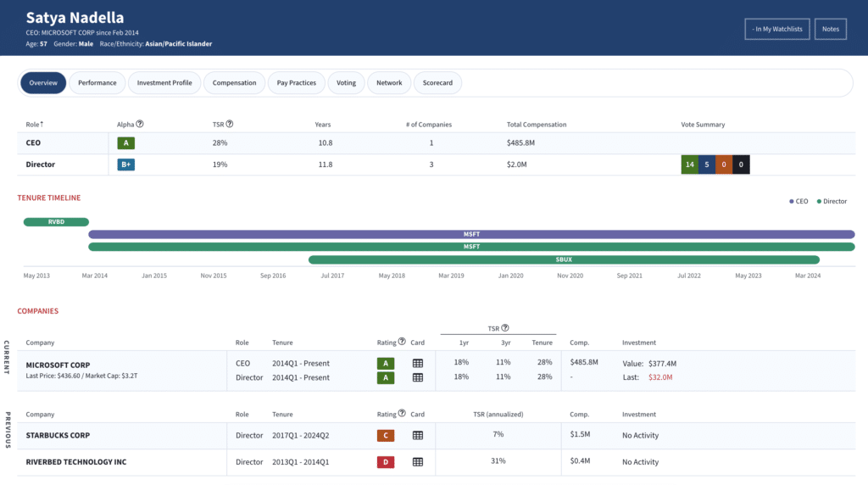868x485 pixels.
Task: Click the Director role row label
Action: coord(41,164)
